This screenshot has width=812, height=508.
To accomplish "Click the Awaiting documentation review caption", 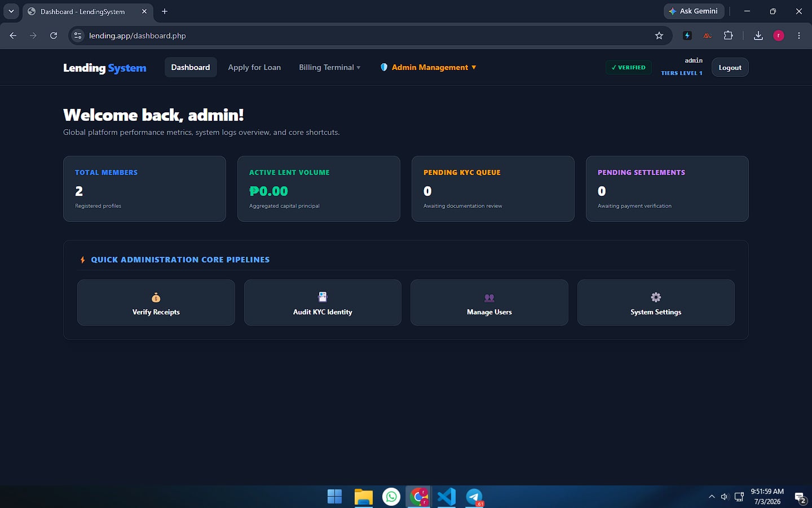I will (x=462, y=206).
